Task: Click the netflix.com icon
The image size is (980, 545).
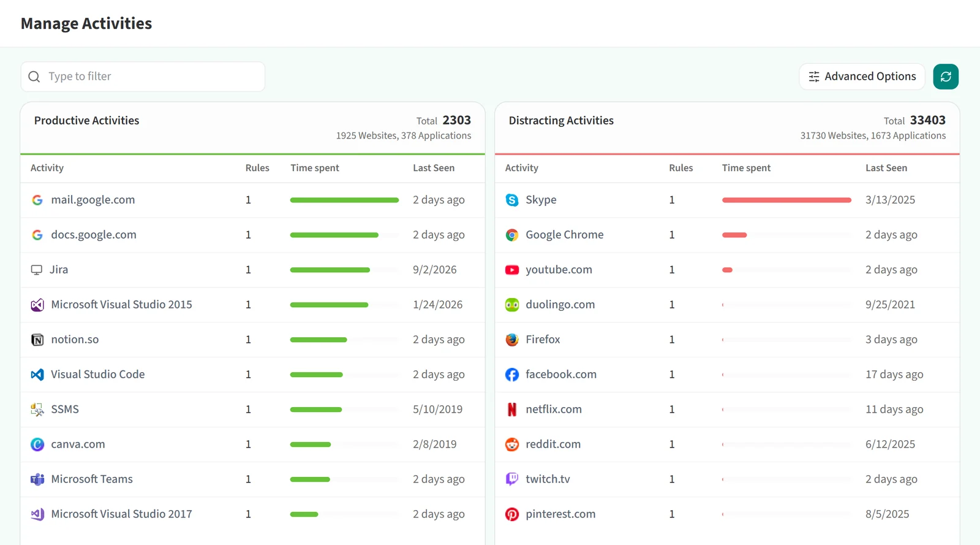Action: pyautogui.click(x=512, y=410)
